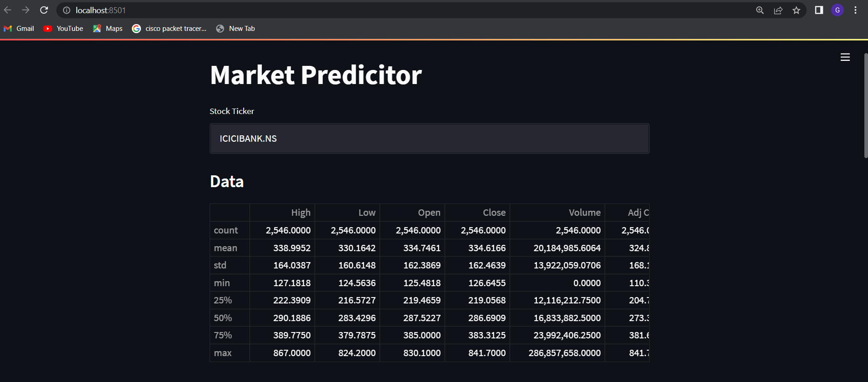Screen dimensions: 868x382
Task: Open Chrome's three-dot menu
Action: 855,10
